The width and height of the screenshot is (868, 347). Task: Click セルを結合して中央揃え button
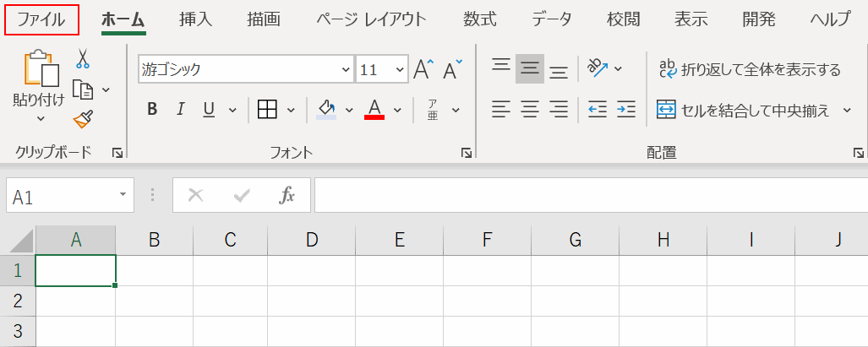pyautogui.click(x=744, y=110)
